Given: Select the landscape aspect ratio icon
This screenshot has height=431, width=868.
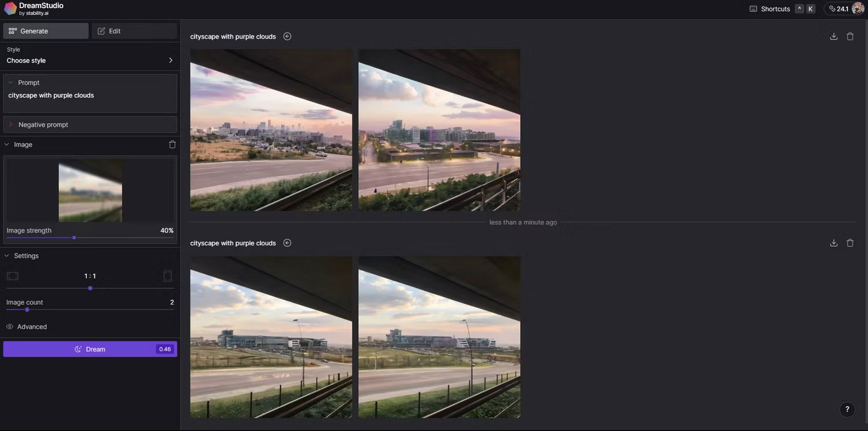Looking at the screenshot, I should 12,275.
